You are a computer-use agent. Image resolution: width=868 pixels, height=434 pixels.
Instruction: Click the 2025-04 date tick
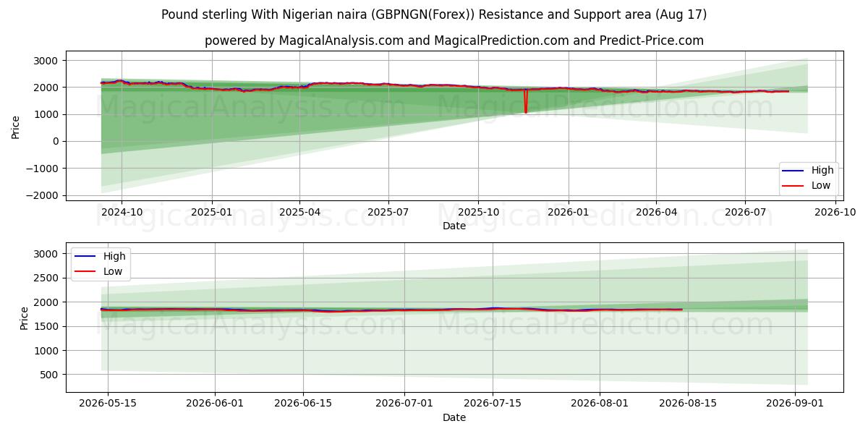coord(299,212)
